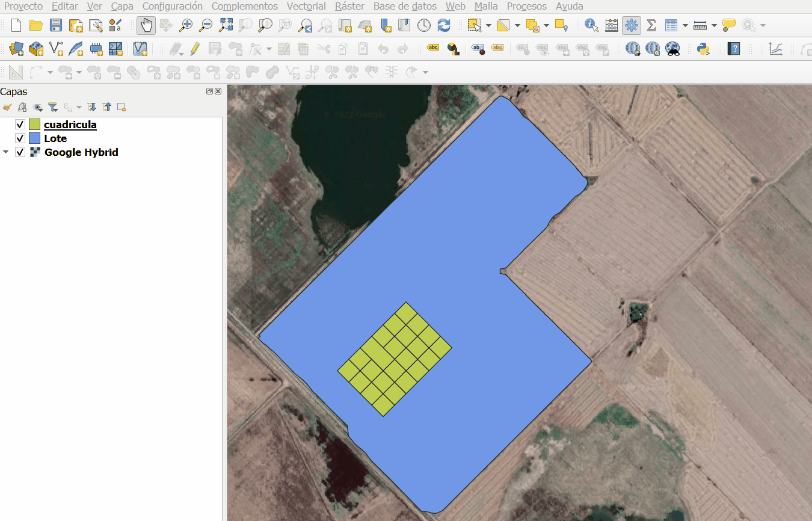Open the filter legend funnel dropdown
Viewport: 812px width, 521px height.
coord(54,107)
